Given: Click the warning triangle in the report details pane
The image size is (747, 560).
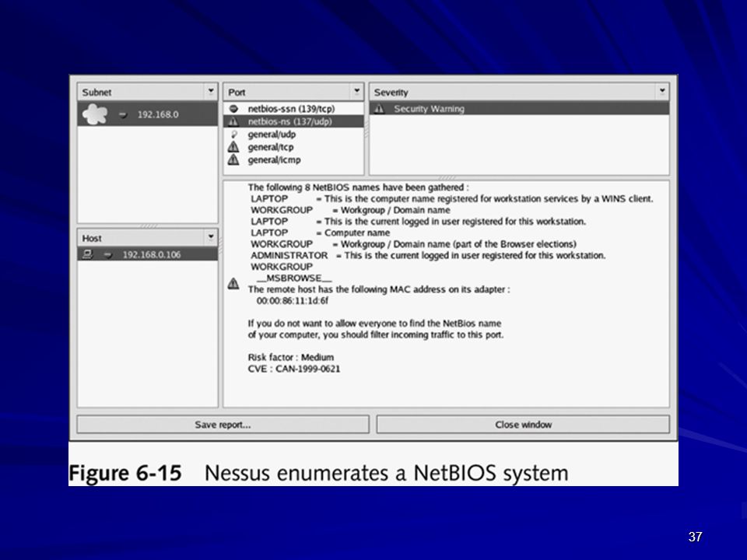Looking at the screenshot, I should click(x=233, y=284).
